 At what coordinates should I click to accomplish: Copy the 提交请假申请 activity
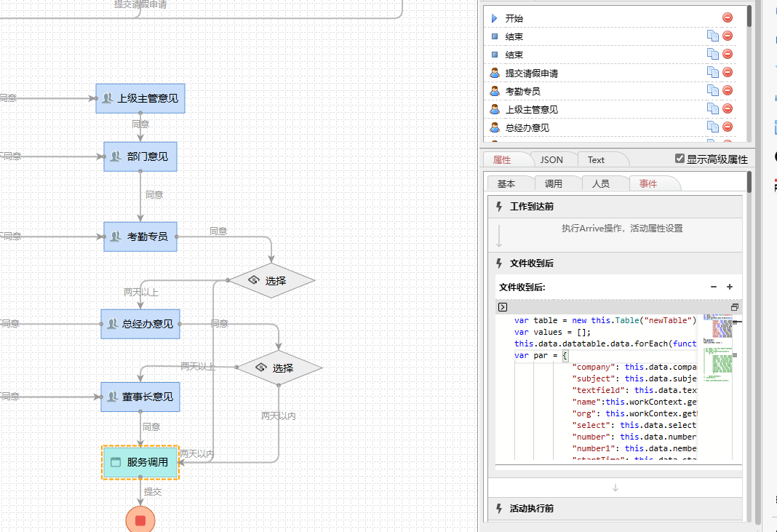pos(712,72)
